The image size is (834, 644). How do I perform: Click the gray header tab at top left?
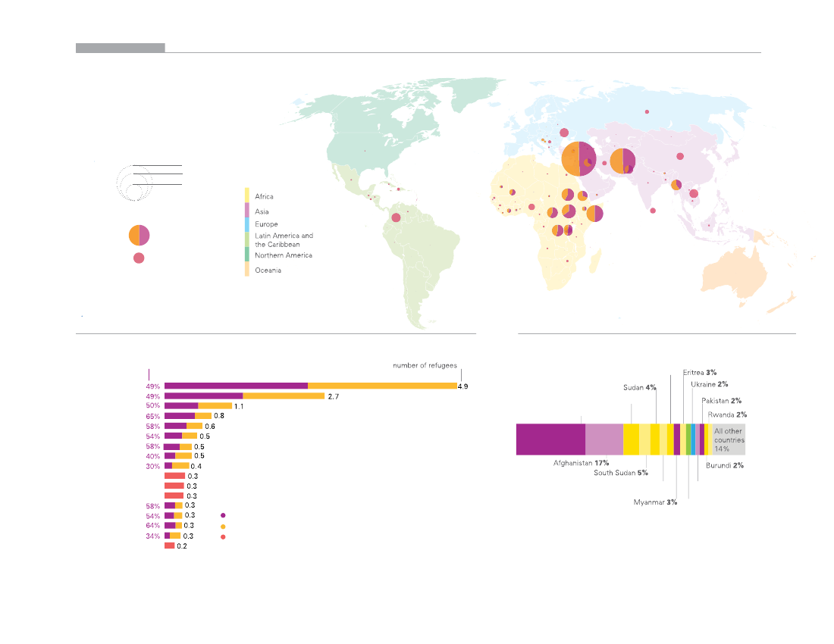click(120, 48)
